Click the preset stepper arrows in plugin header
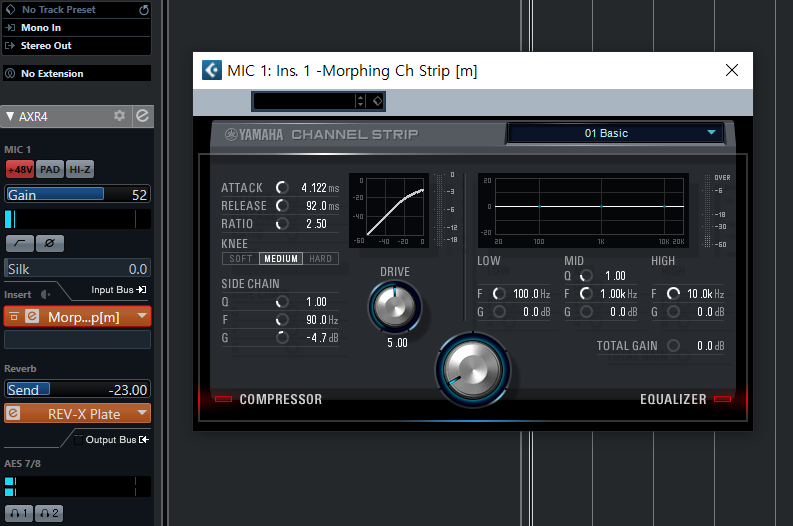793x526 pixels. [361, 101]
